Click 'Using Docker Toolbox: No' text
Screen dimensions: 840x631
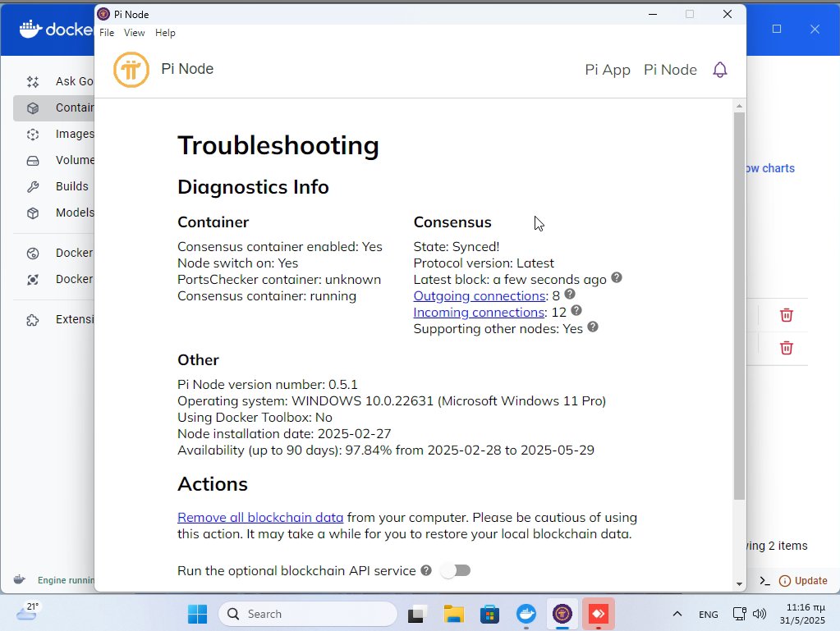tap(255, 418)
